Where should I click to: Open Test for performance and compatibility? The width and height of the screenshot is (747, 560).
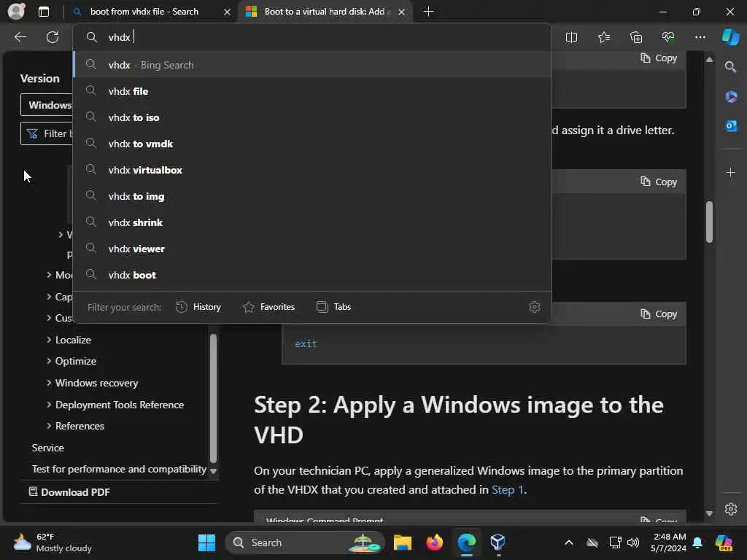click(119, 469)
